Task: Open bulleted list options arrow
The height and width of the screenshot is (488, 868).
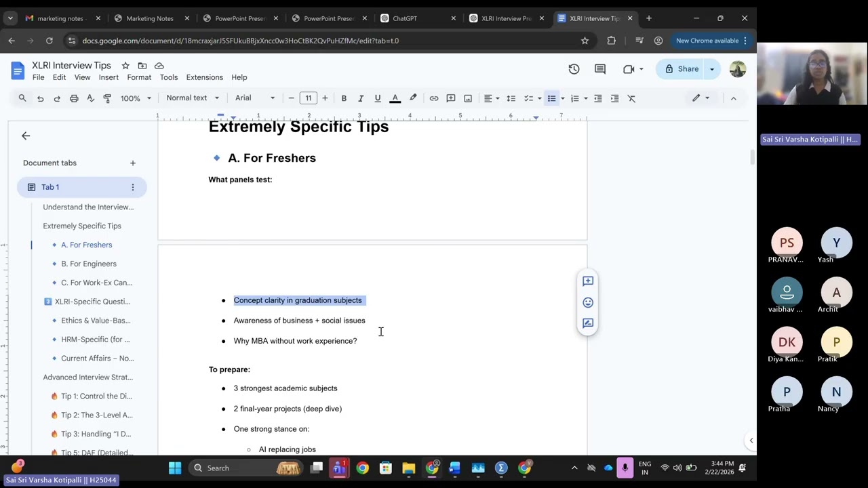Action: (563, 98)
